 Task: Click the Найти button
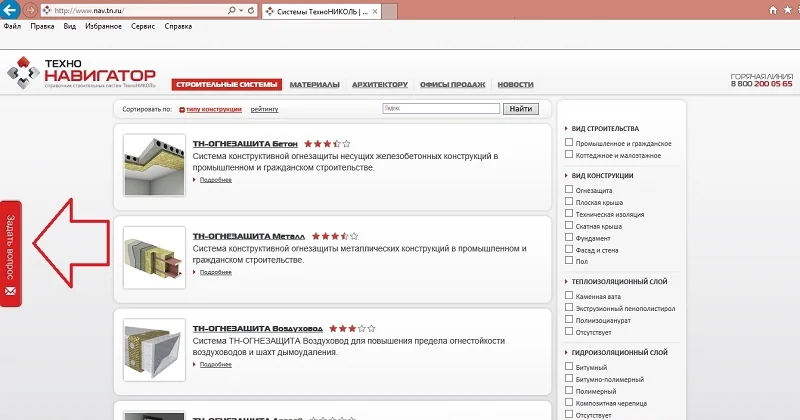click(x=520, y=109)
